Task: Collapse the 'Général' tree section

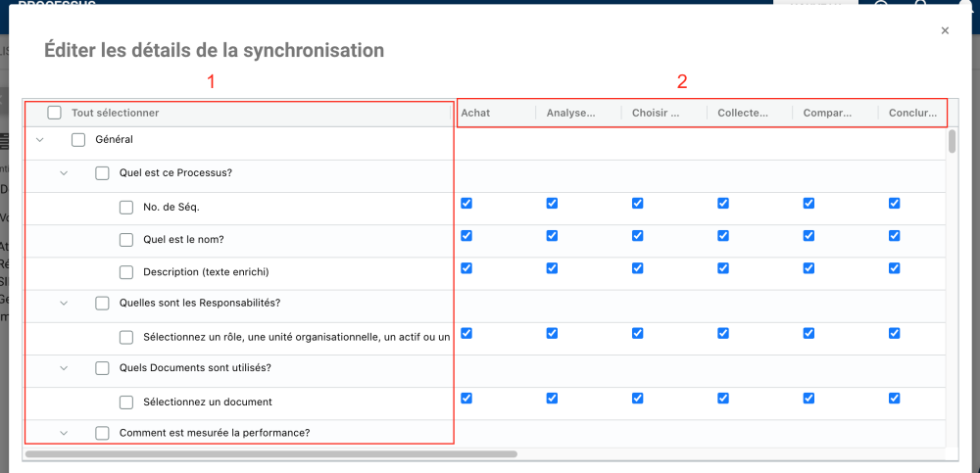Action: coord(40,140)
